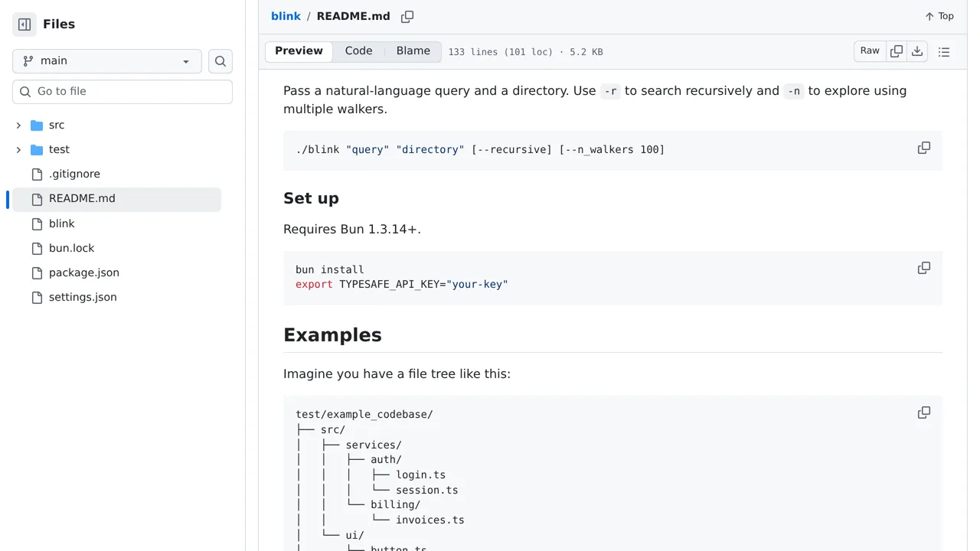
Task: Jump to Top of the file
Action: click(x=939, y=16)
